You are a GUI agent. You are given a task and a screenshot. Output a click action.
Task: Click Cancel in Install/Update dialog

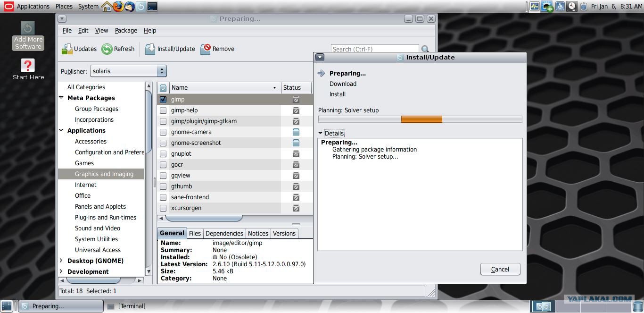click(500, 269)
